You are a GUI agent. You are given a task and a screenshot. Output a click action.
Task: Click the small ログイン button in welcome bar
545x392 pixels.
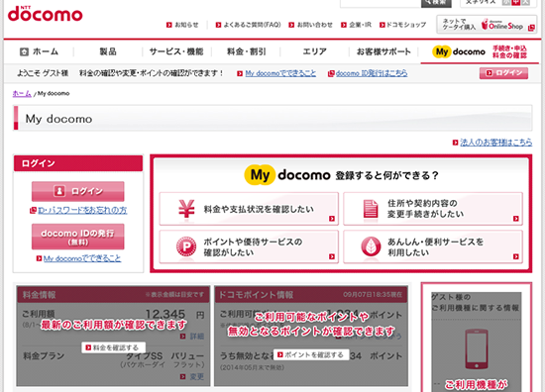(503, 73)
